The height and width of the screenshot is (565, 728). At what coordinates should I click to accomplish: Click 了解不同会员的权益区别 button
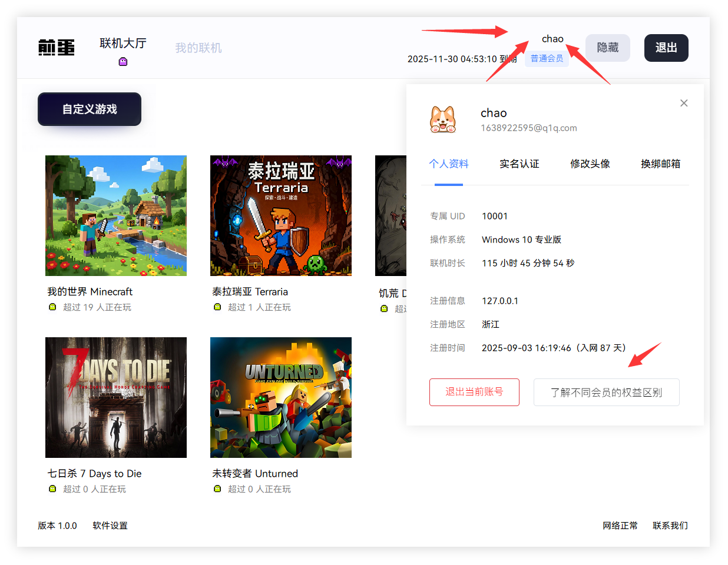[606, 393]
